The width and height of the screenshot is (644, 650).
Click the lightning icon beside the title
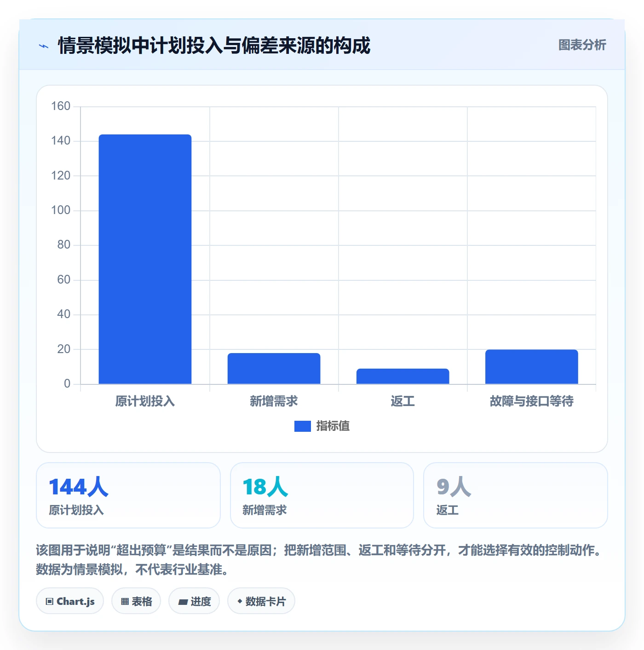pyautogui.click(x=44, y=46)
